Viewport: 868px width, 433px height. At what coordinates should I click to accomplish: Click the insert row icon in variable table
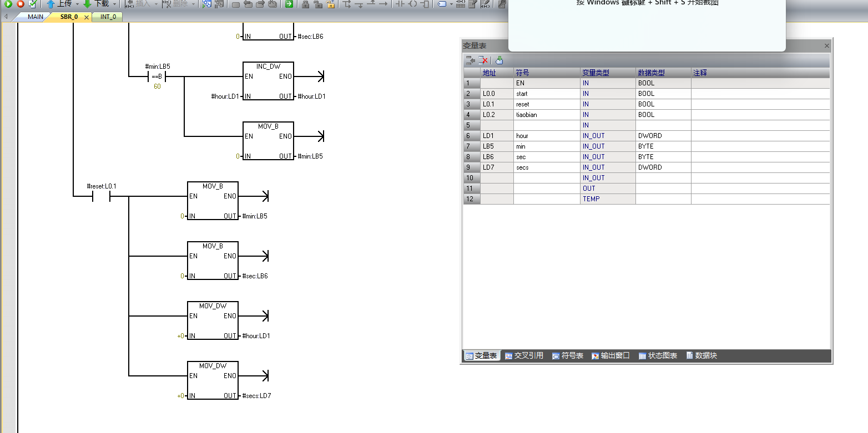pyautogui.click(x=470, y=60)
